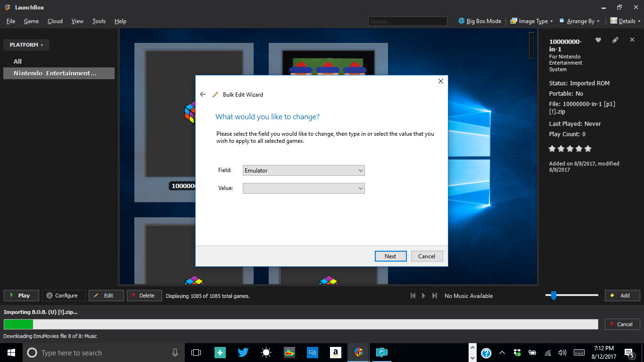This screenshot has height=362, width=644.
Task: Click the import progress bar
Action: tap(301, 324)
